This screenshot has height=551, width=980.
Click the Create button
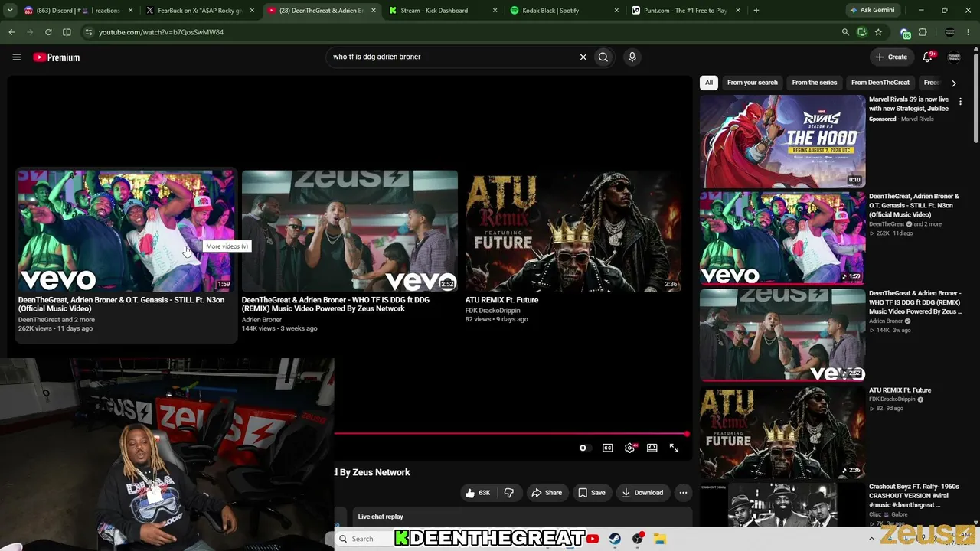click(x=891, y=57)
